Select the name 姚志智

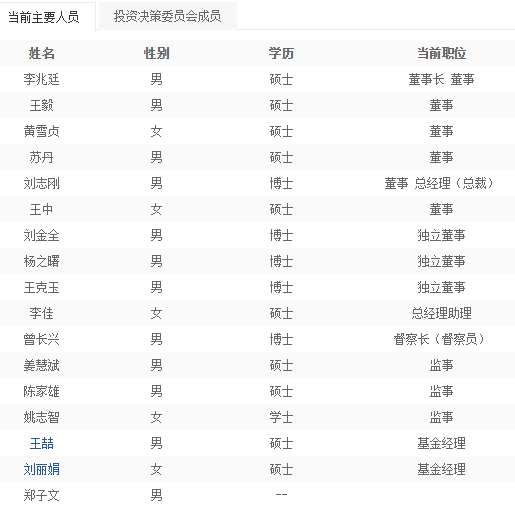(42, 417)
